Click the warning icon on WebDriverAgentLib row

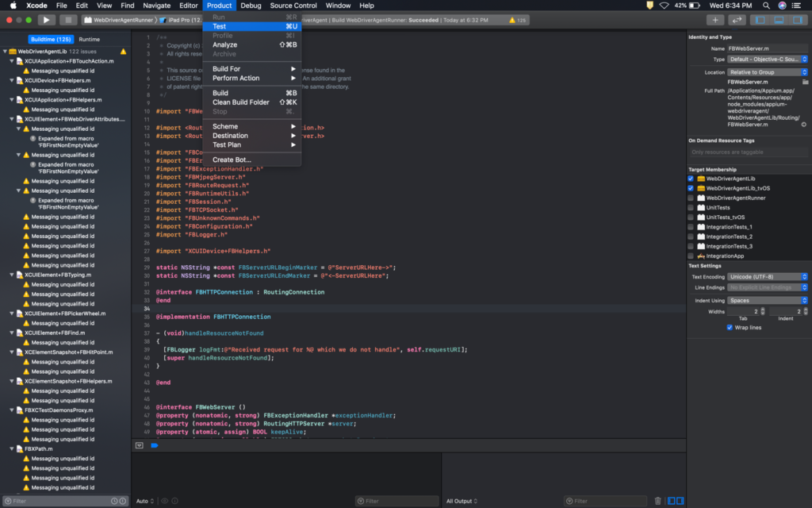[123, 52]
